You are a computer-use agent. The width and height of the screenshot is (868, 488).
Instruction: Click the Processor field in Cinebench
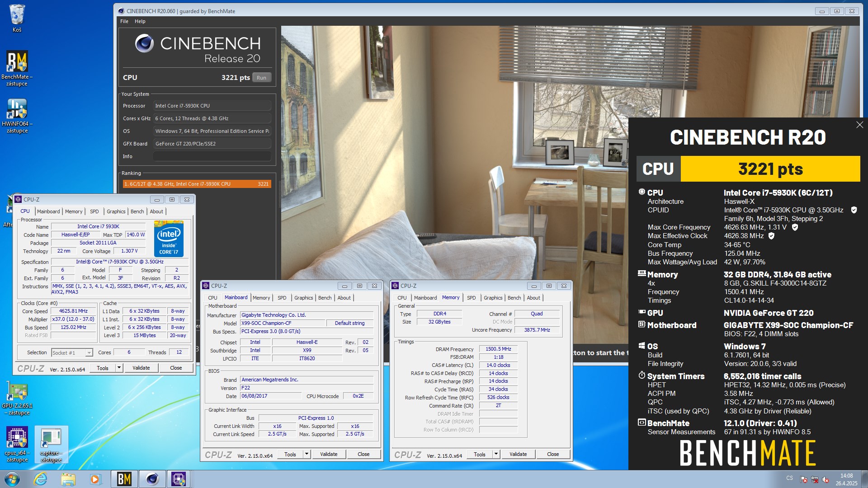[212, 106]
